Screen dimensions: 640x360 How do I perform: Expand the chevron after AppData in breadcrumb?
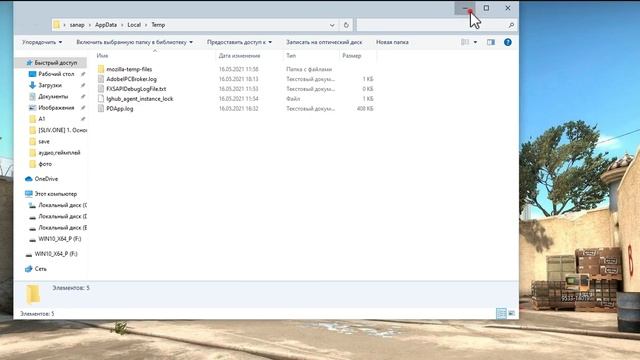pos(122,25)
